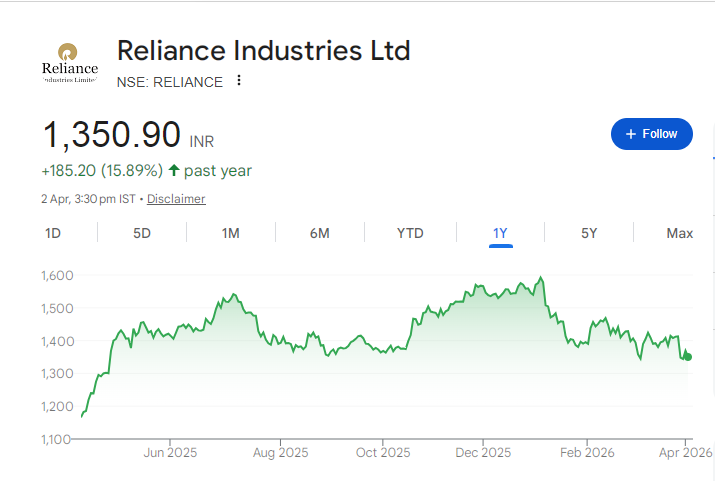This screenshot has width=715, height=481.
Task: Click the Apr 2026 axis label
Action: click(685, 453)
